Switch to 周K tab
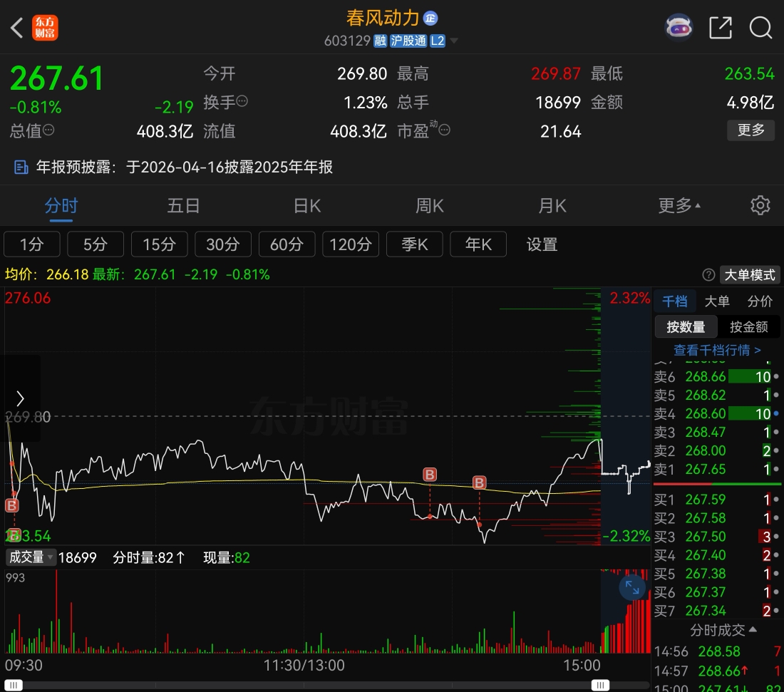 [430, 206]
